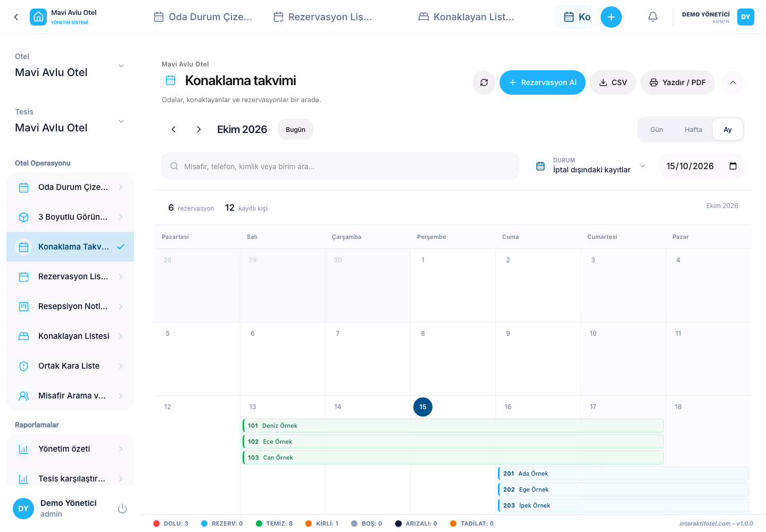The image size is (766, 532).
Task: Refresh the accommodation calendar
Action: tap(484, 82)
